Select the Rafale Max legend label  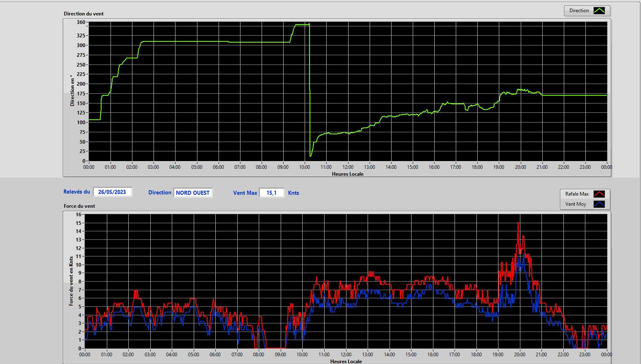[577, 194]
